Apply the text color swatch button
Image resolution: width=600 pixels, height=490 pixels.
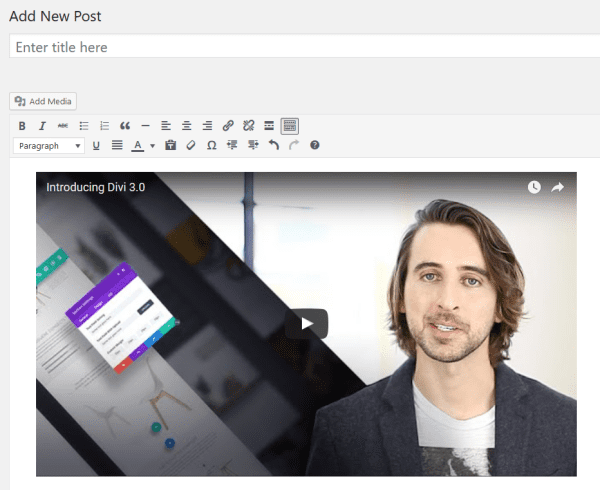137,146
